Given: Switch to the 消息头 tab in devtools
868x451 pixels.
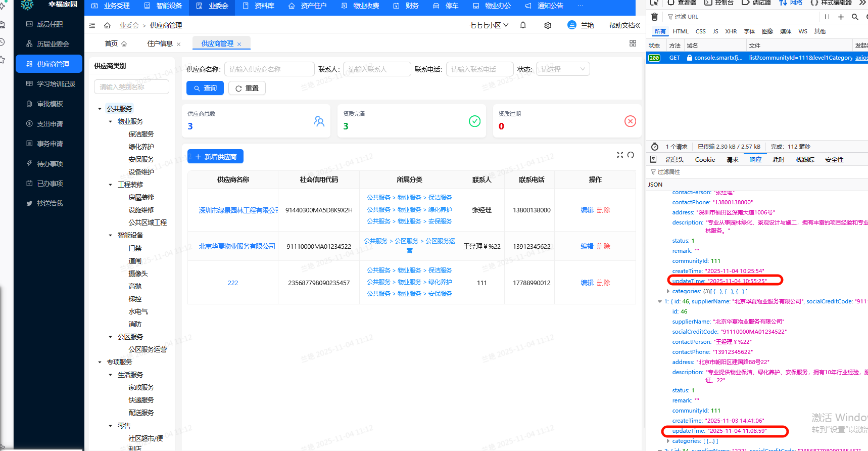Looking at the screenshot, I should (674, 160).
